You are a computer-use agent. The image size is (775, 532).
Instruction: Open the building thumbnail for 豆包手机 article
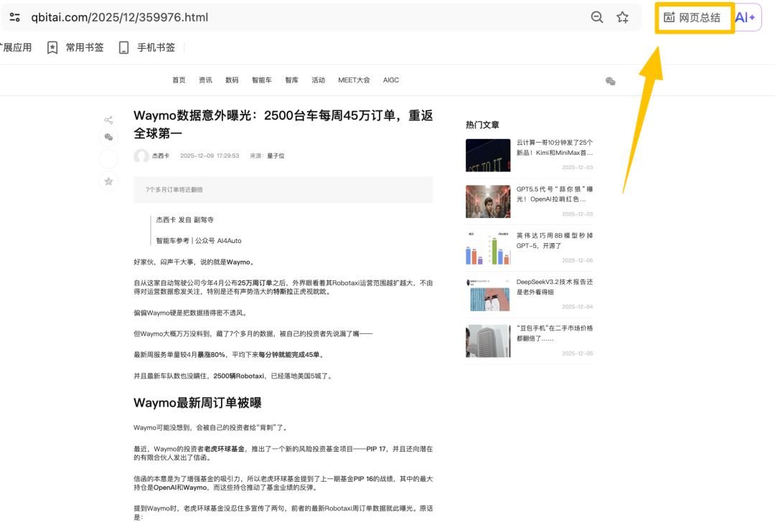(488, 341)
